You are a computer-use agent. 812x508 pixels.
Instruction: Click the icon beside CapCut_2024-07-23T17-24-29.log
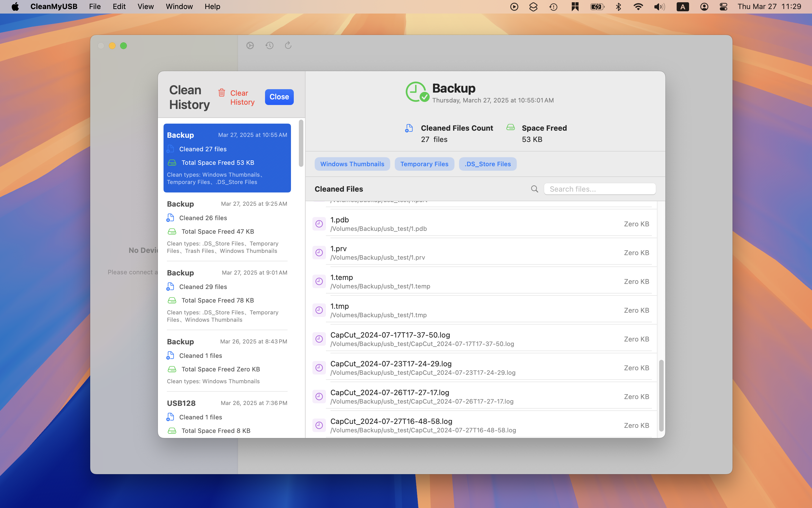pos(319,368)
